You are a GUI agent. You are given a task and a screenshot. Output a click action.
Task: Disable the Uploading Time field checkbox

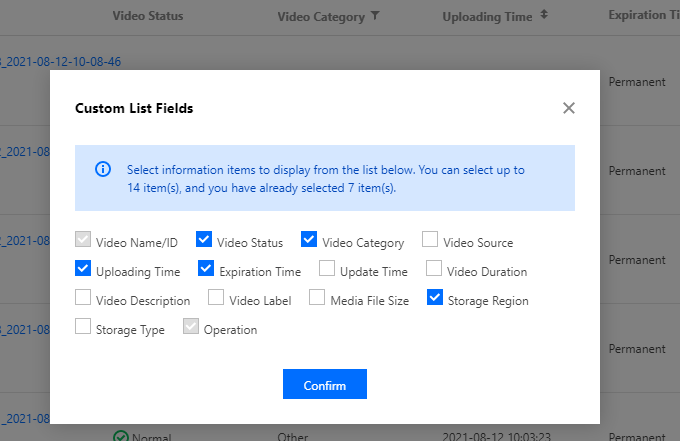(83, 268)
